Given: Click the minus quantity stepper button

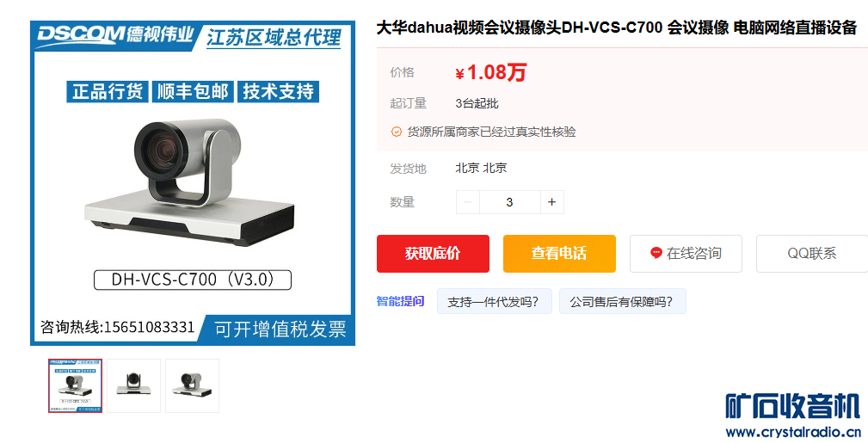Looking at the screenshot, I should pos(468,202).
